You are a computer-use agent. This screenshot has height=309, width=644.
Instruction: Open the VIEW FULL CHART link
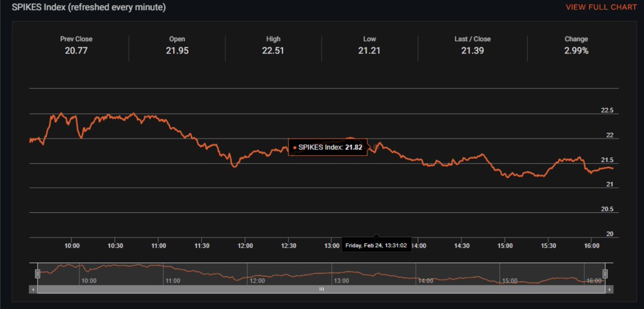[x=601, y=8]
